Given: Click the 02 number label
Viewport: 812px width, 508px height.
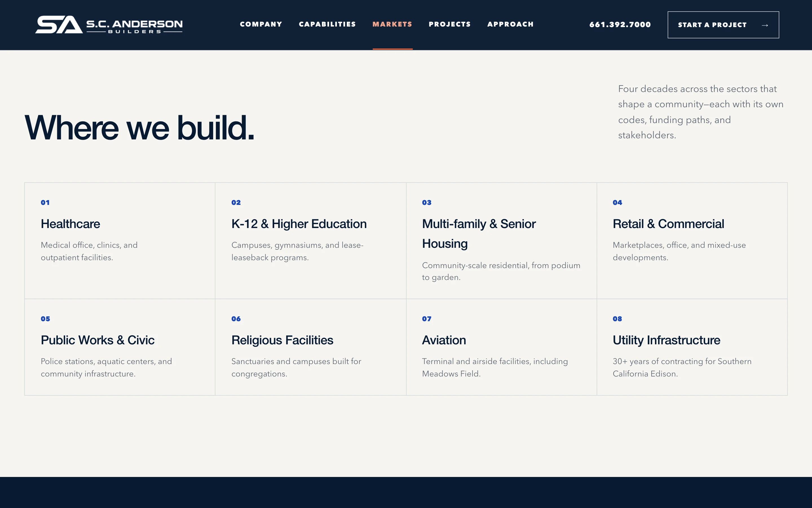Looking at the screenshot, I should tap(236, 203).
